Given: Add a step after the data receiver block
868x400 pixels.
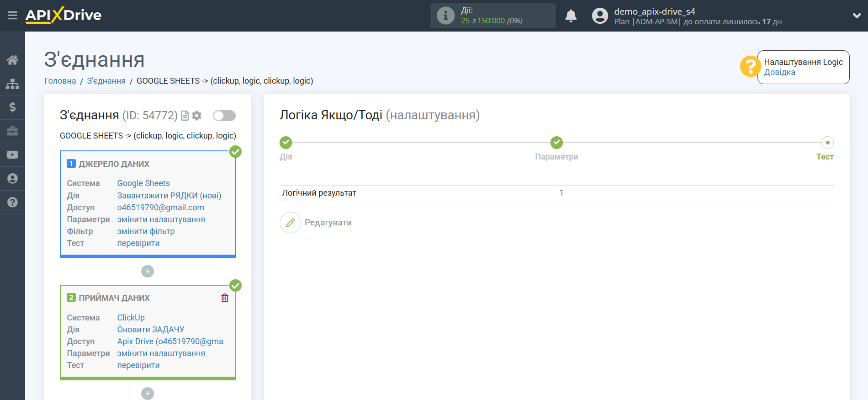Looking at the screenshot, I should 148,394.
